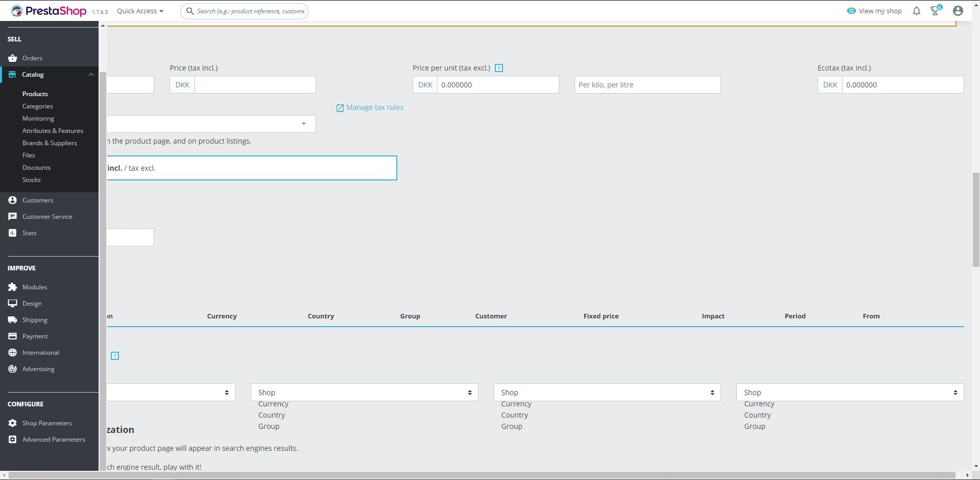Open Monitoring in Catalog menu
This screenshot has width=980, height=480.
(x=38, y=119)
